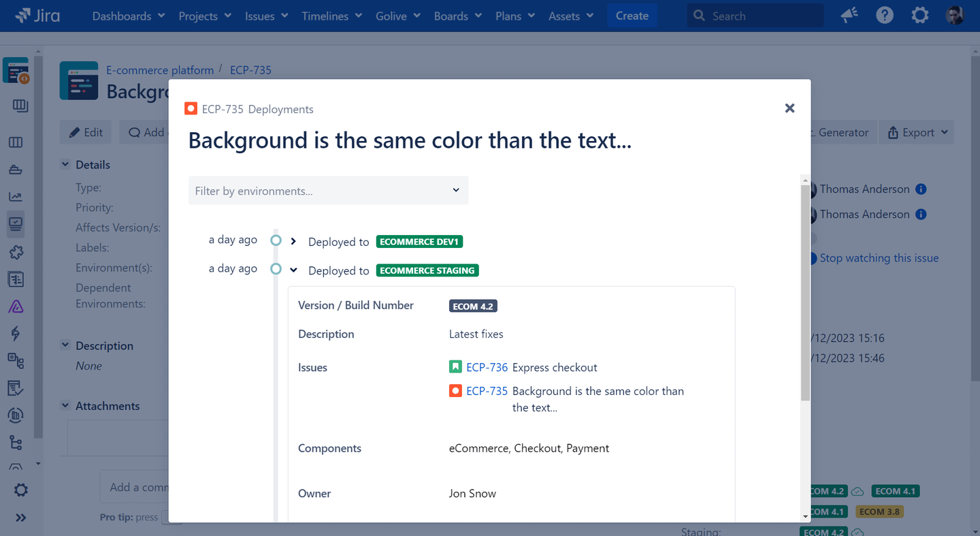Open the Filter by environments dropdown
The image size is (980, 536).
pos(328,191)
